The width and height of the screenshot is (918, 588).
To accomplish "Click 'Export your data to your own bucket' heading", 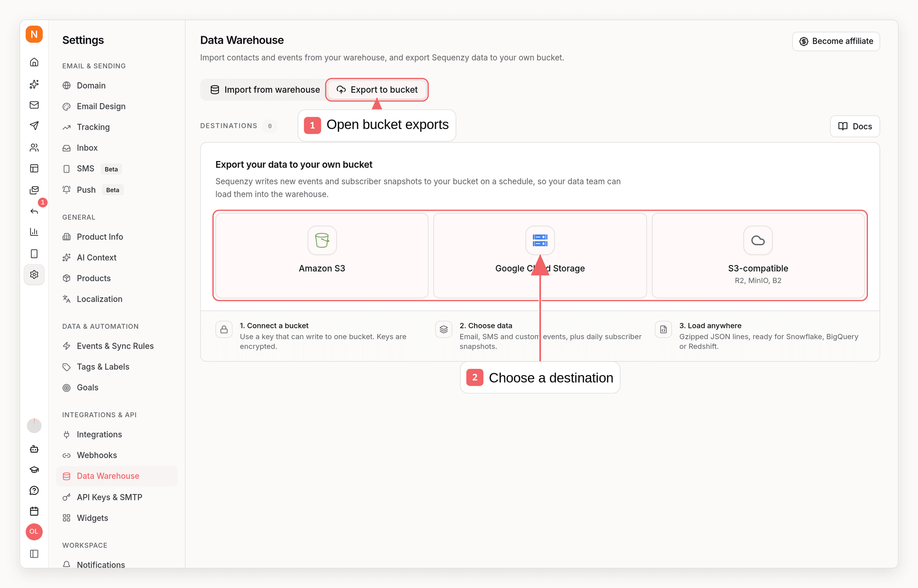I will click(x=294, y=165).
